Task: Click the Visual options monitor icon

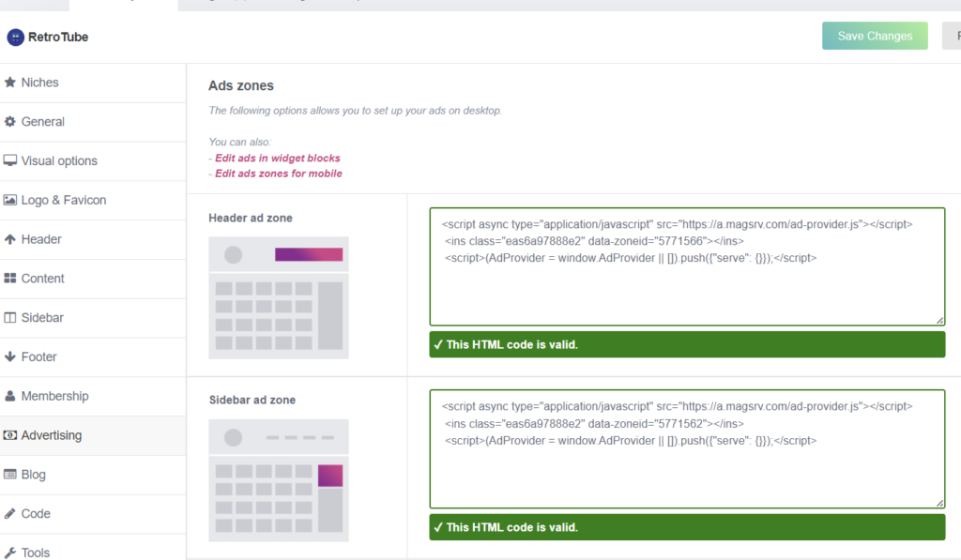Action: click(9, 160)
